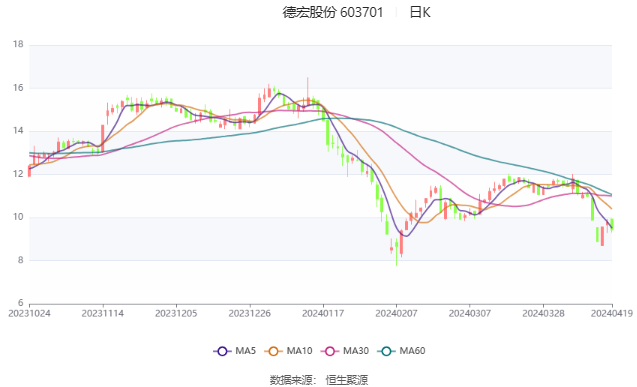This screenshot has height=387, width=637.
Task: Toggle the MA30 pink legend marker
Action: point(330,351)
